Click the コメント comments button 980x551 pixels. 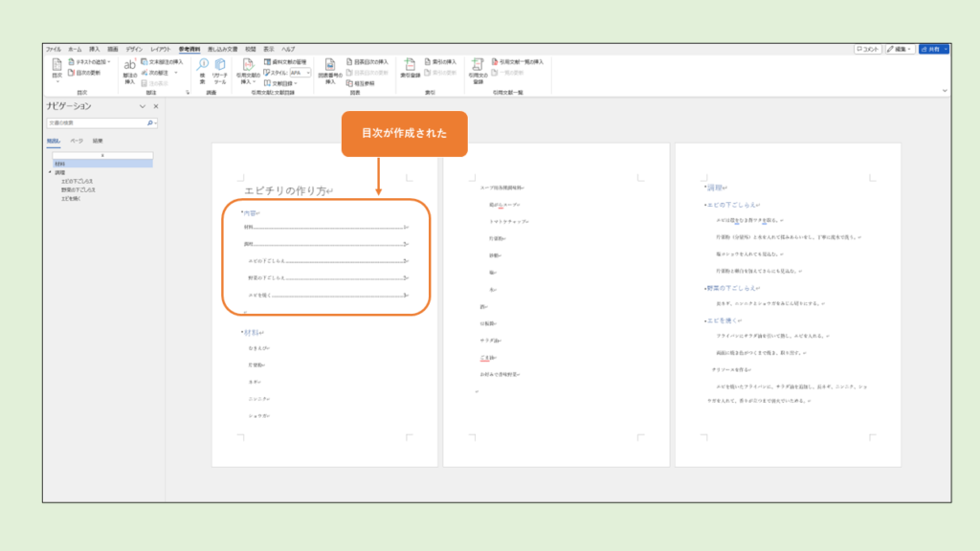click(x=867, y=49)
